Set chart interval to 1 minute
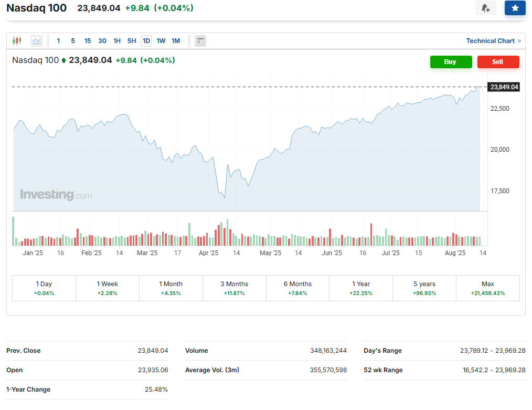The height and width of the screenshot is (410, 532). click(58, 41)
